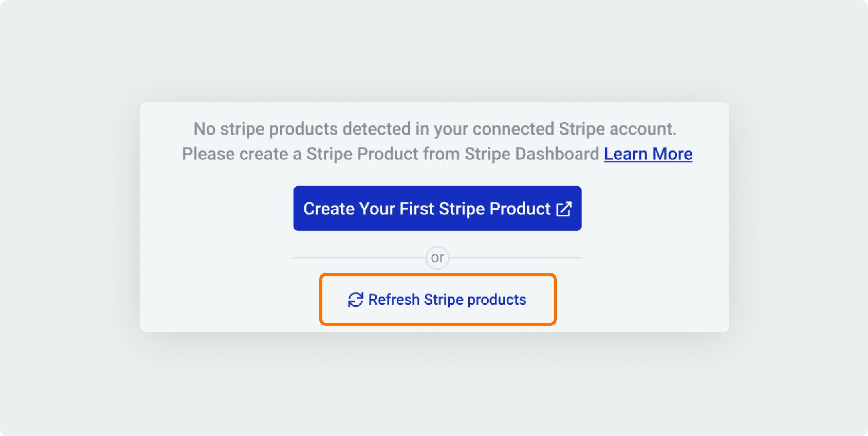Screen dimensions: 868x436
Task: Click the divider line left of "or"
Action: [x=359, y=258]
